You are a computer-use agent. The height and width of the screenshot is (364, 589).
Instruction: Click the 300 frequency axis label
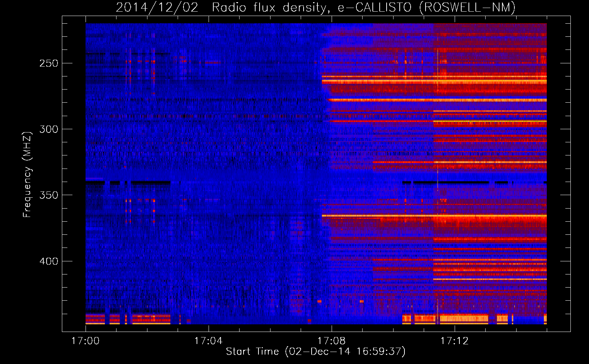point(48,129)
